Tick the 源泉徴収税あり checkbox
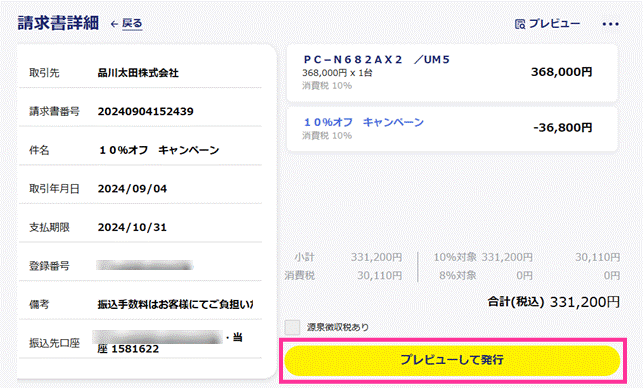The image size is (643, 388). (292, 327)
